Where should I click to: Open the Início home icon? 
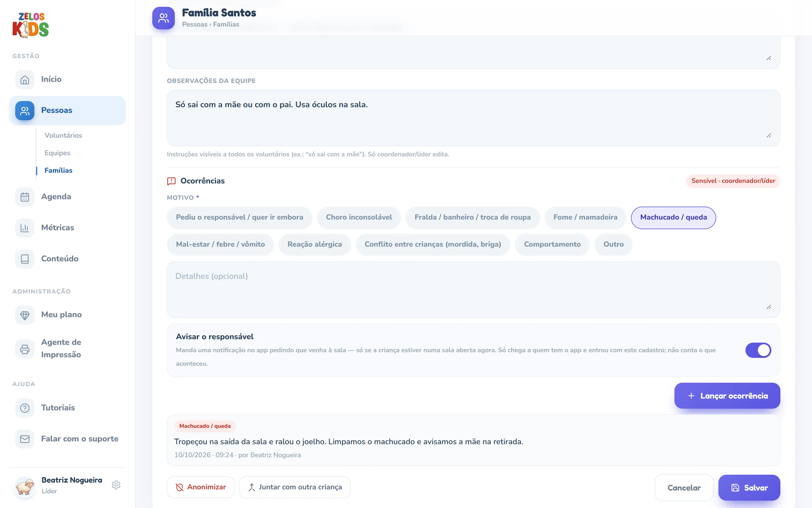coord(25,80)
